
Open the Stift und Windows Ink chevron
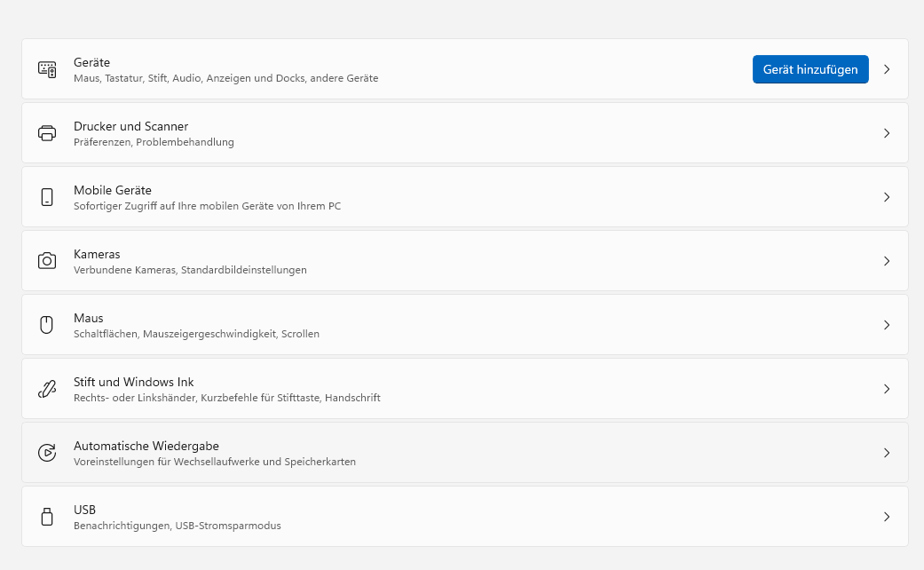pos(886,389)
